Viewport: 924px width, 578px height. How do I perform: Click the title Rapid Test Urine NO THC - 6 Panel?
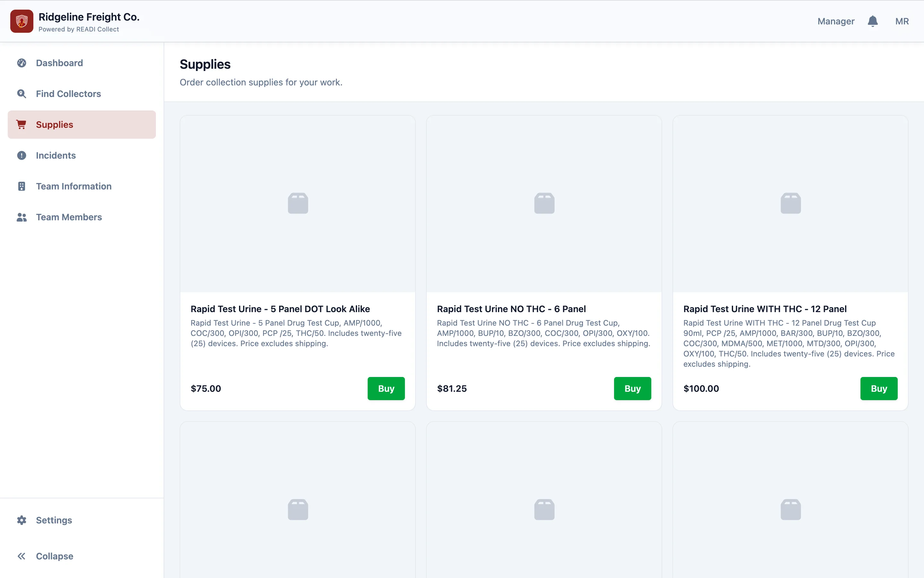[x=511, y=309]
